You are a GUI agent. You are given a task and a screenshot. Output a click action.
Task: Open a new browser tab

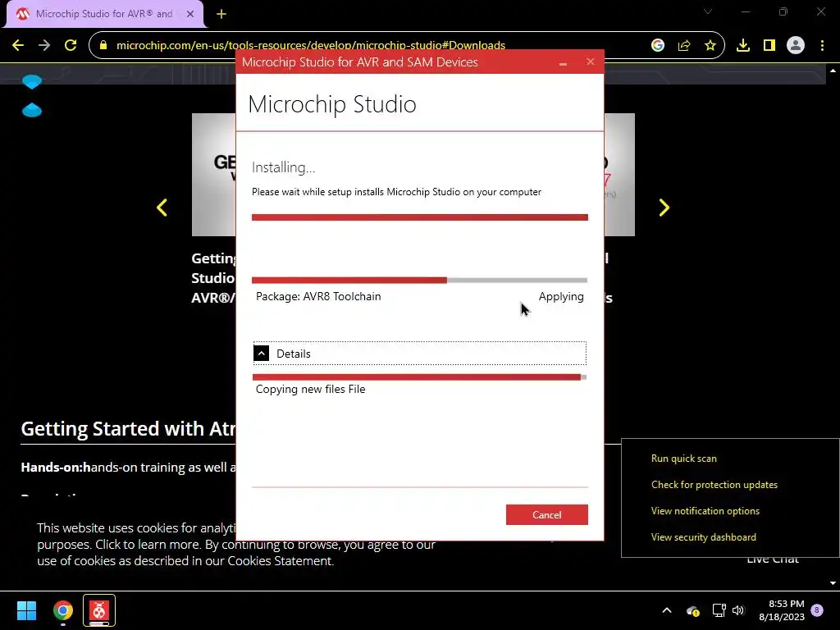coord(221,14)
